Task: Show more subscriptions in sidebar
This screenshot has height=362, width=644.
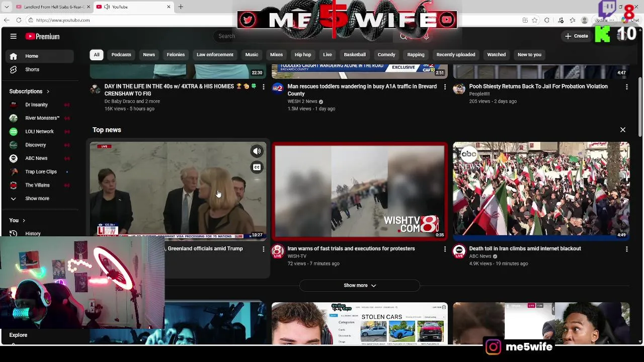Action: (40, 198)
